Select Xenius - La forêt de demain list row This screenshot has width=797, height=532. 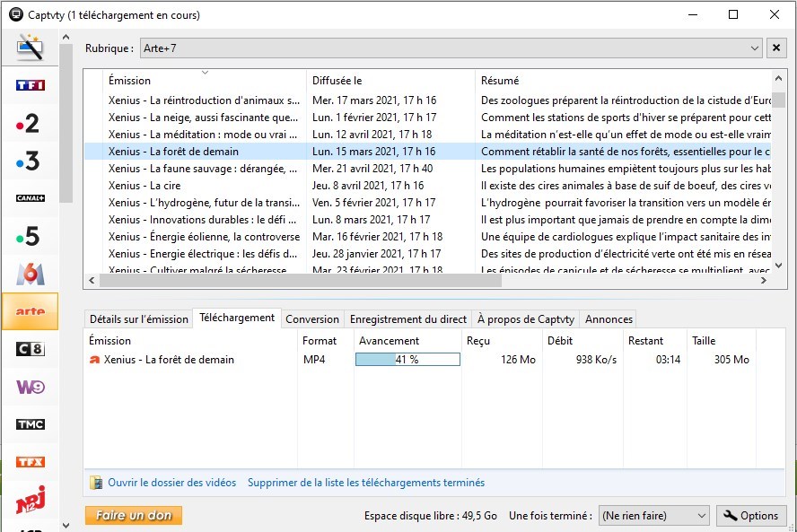coord(427,152)
